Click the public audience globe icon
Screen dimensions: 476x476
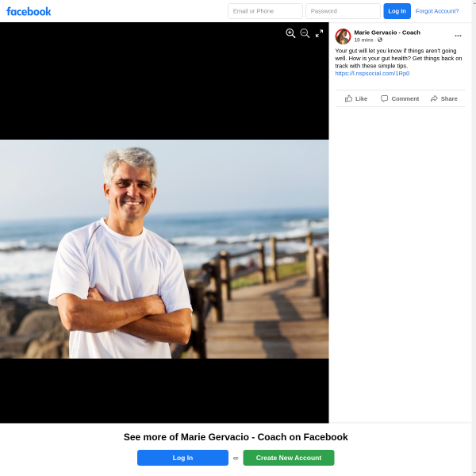click(x=380, y=40)
